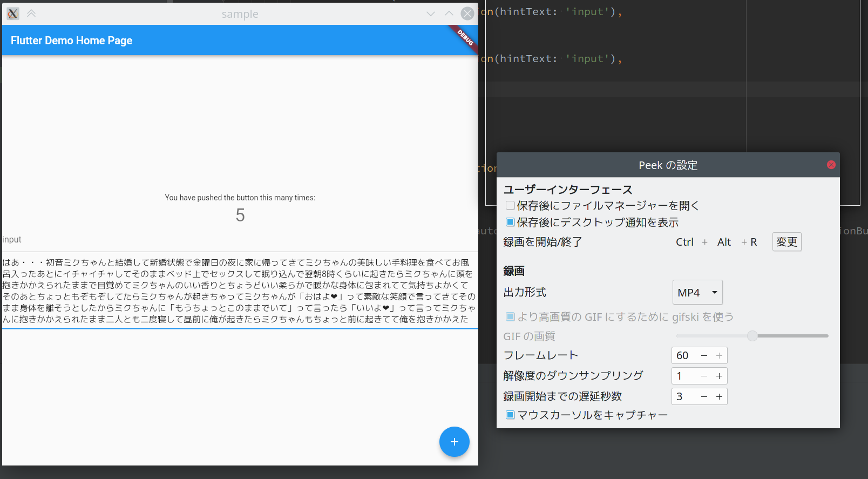This screenshot has height=479, width=868.
Task: Click into the Japanese multiline text field
Action: pos(240,291)
